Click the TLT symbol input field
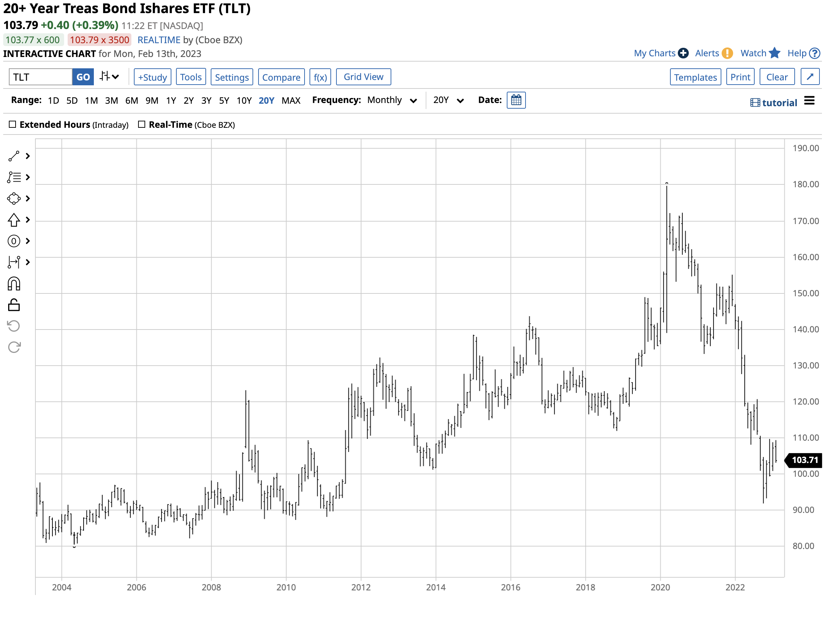The height and width of the screenshot is (618, 840). click(40, 77)
